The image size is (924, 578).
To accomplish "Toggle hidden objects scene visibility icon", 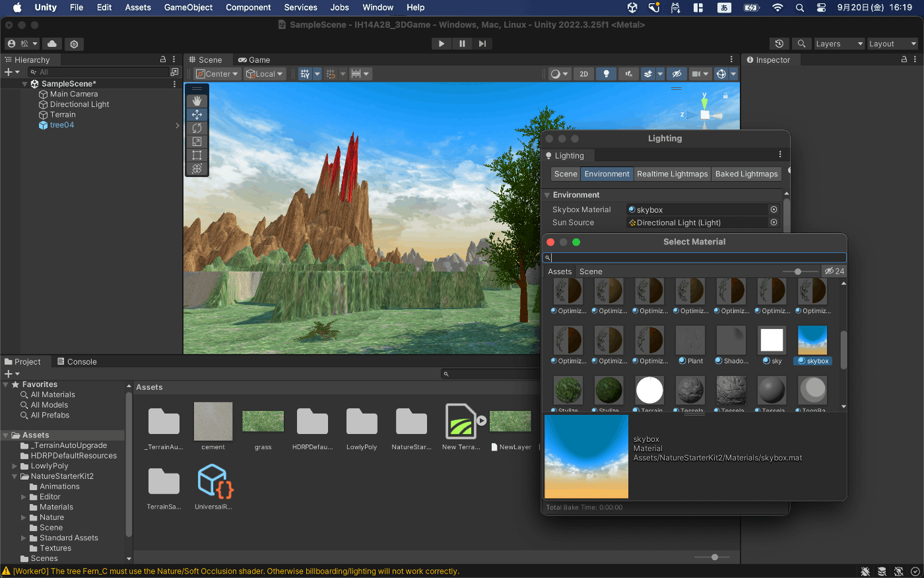I will tap(676, 74).
